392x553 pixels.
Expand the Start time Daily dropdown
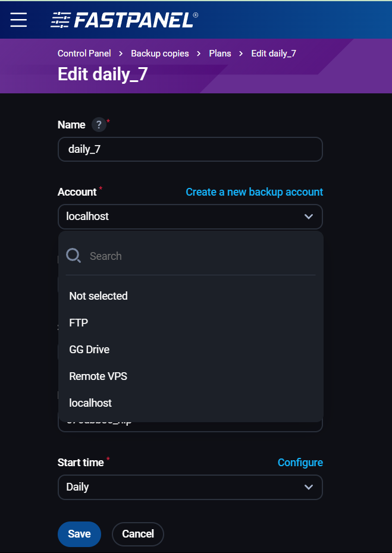pos(309,487)
